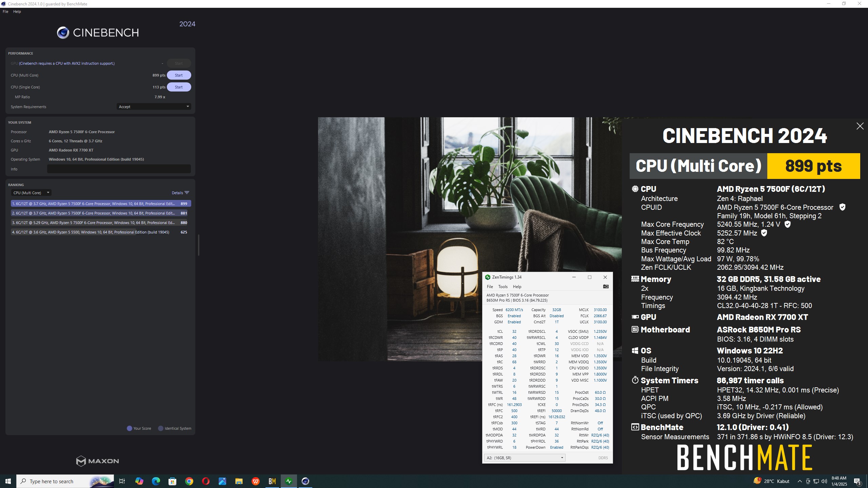Open the A2: (16GB, SR) DIMM dropdown

[525, 458]
